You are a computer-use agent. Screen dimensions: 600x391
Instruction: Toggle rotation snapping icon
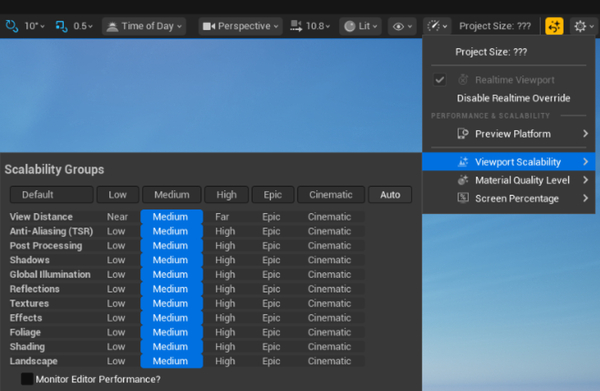point(11,26)
